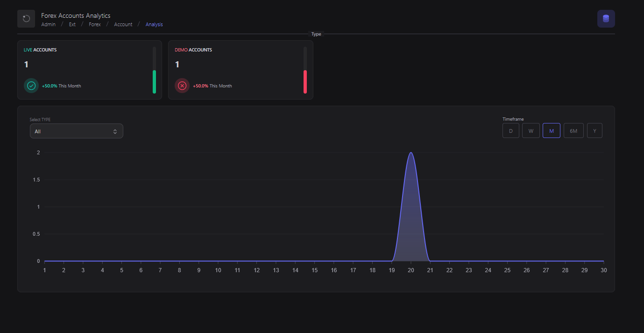Open the Forex breadcrumb link
This screenshot has width=644, height=333.
point(95,24)
